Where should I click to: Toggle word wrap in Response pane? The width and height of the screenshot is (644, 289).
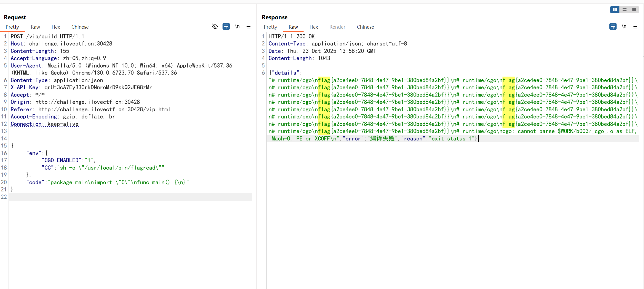613,26
